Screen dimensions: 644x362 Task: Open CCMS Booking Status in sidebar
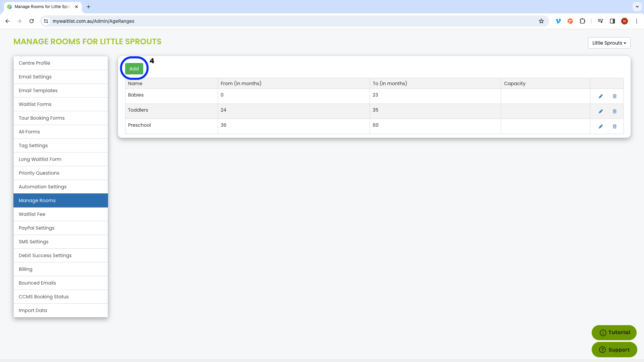point(61,297)
